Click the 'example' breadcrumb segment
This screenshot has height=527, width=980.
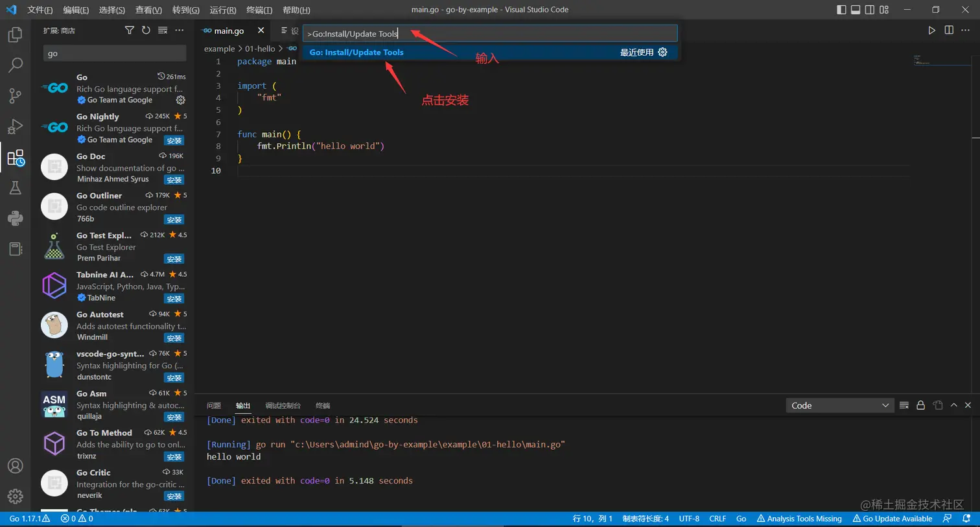[x=219, y=49]
